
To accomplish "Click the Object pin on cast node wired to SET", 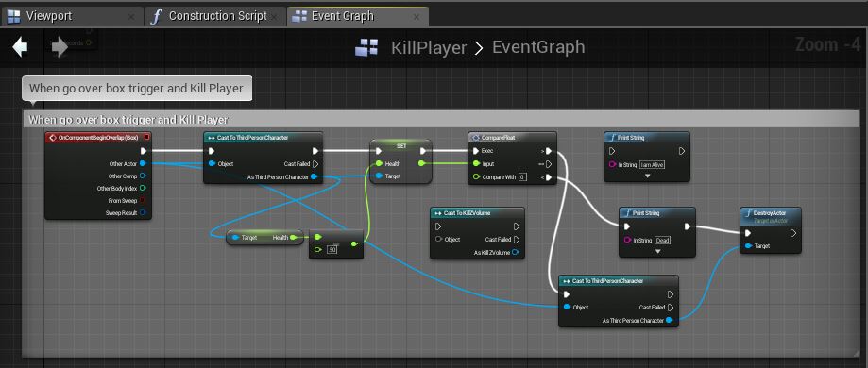I will coord(212,164).
